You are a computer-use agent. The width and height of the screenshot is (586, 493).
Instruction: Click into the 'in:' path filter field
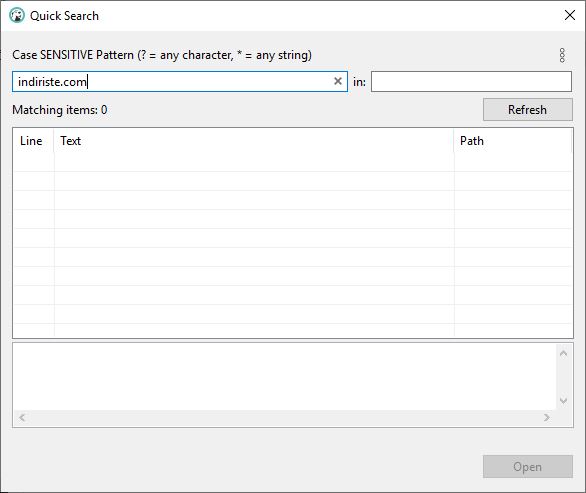tap(471, 81)
